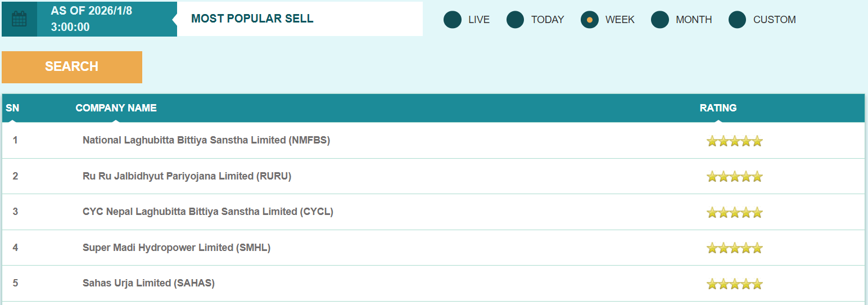The image size is (868, 305).
Task: Click the star rating for CYCL
Action: pos(734,212)
